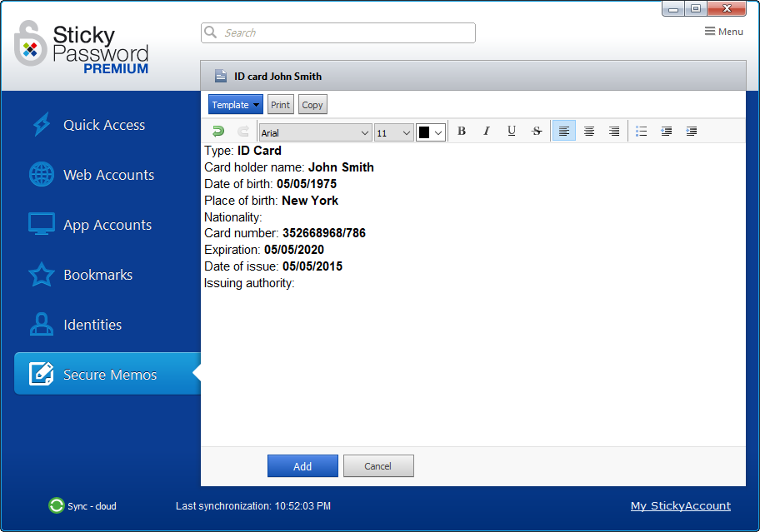Click the 'Type: ID Card' line
This screenshot has height=532, width=760.
[x=242, y=151]
